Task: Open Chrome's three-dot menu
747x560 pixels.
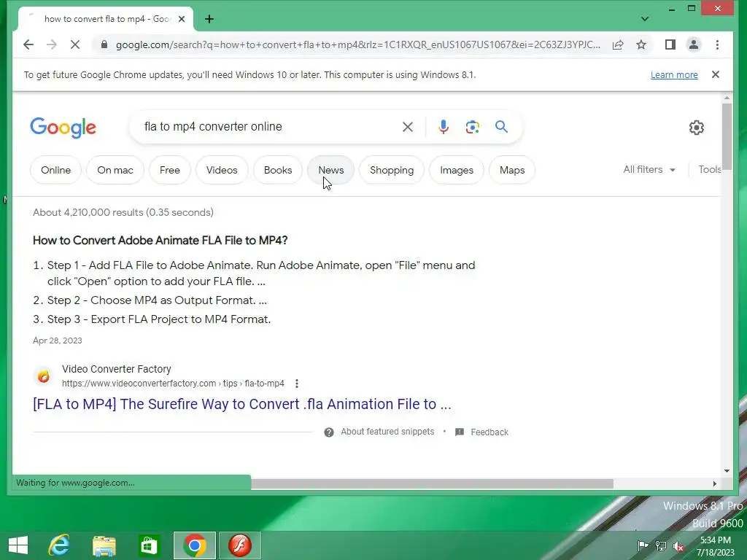Action: [x=718, y=44]
